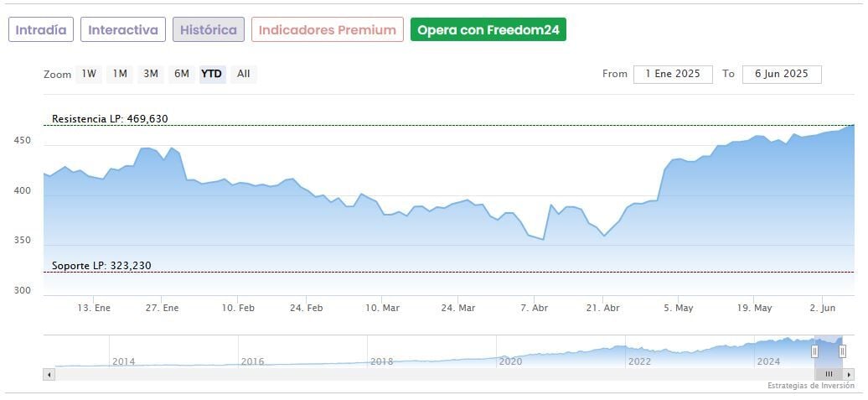Screen dimensions: 868x400
Task: Click the right range handle in navigator
Action: (x=842, y=351)
